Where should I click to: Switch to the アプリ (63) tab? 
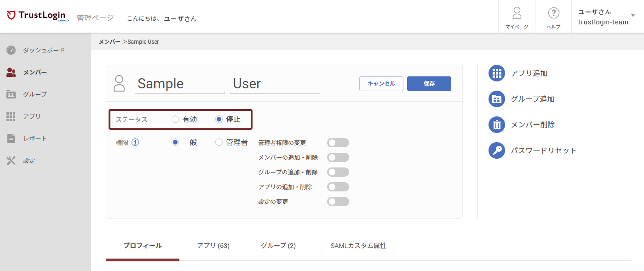[213, 246]
